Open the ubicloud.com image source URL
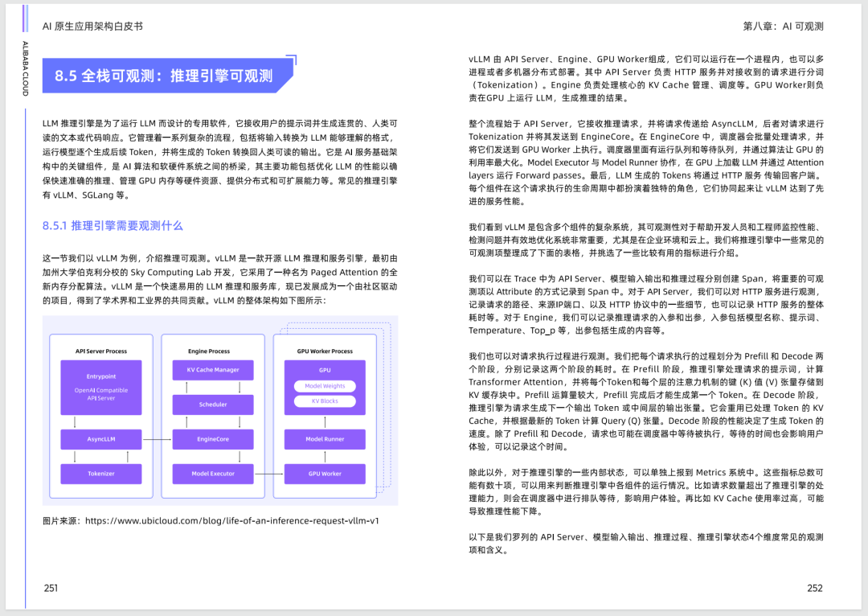868x616 pixels. pos(232,521)
